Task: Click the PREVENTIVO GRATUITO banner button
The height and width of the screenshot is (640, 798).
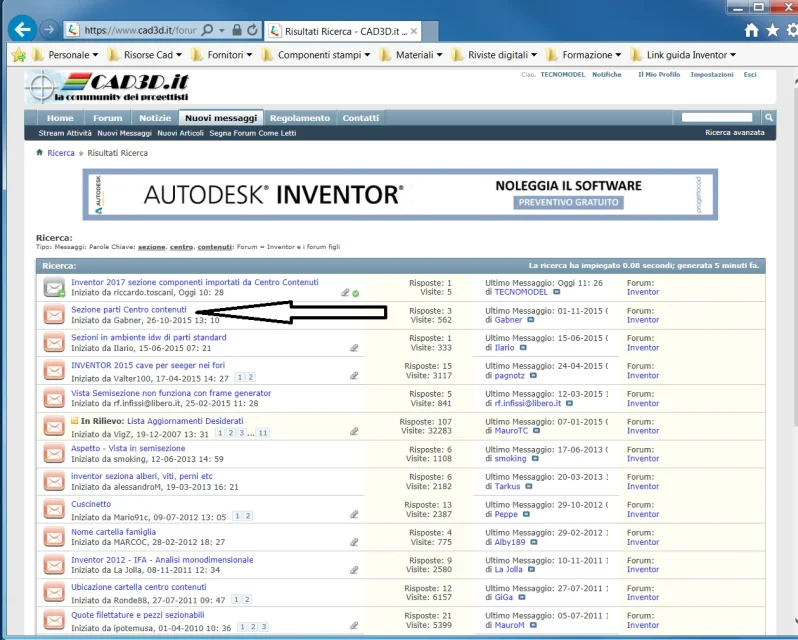Action: pos(568,202)
